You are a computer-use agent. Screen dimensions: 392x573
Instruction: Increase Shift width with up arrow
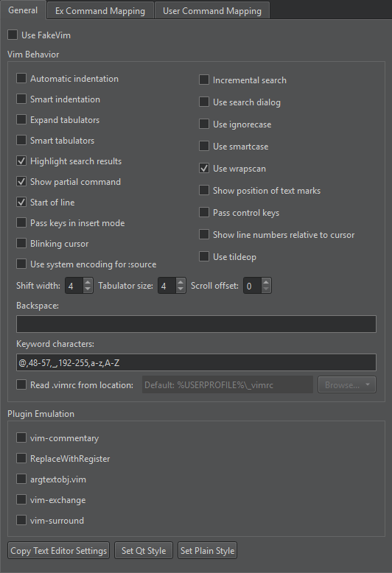[x=88, y=282]
